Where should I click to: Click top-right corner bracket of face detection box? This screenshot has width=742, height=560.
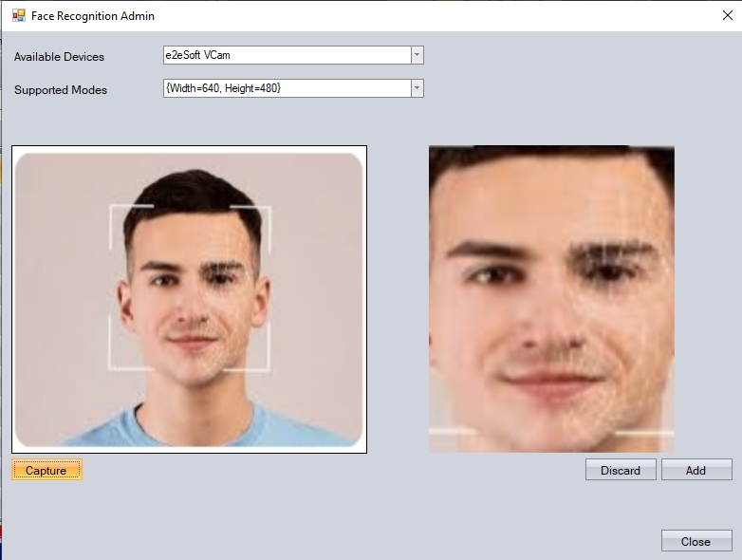click(268, 209)
